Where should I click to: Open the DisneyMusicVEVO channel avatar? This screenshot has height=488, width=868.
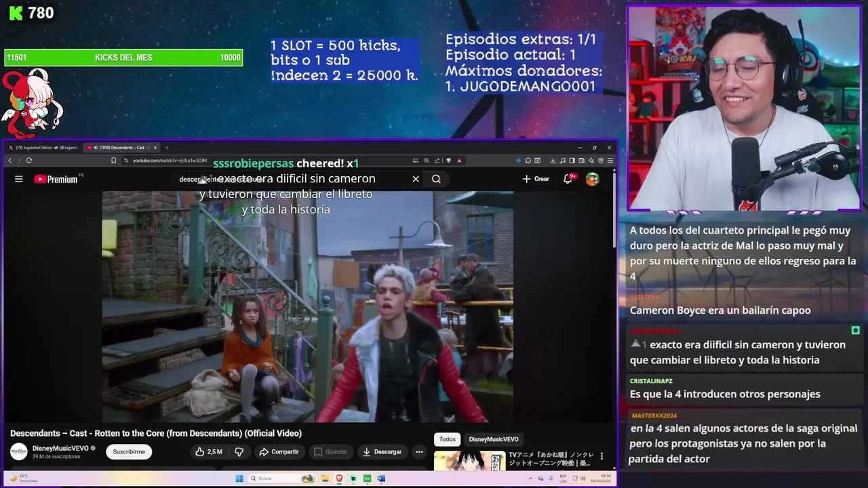tap(19, 451)
